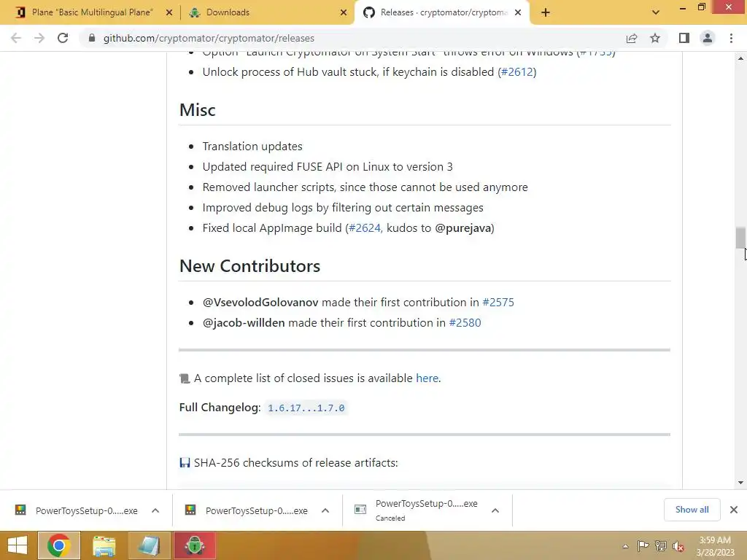Open pull request link #2624
This screenshot has height=560, width=747.
365,228
